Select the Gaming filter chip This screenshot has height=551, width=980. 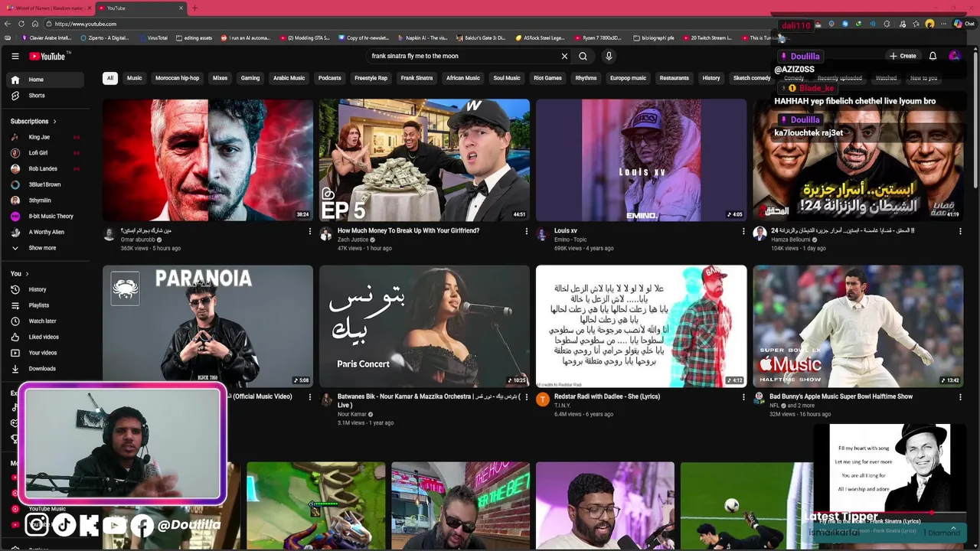[250, 78]
